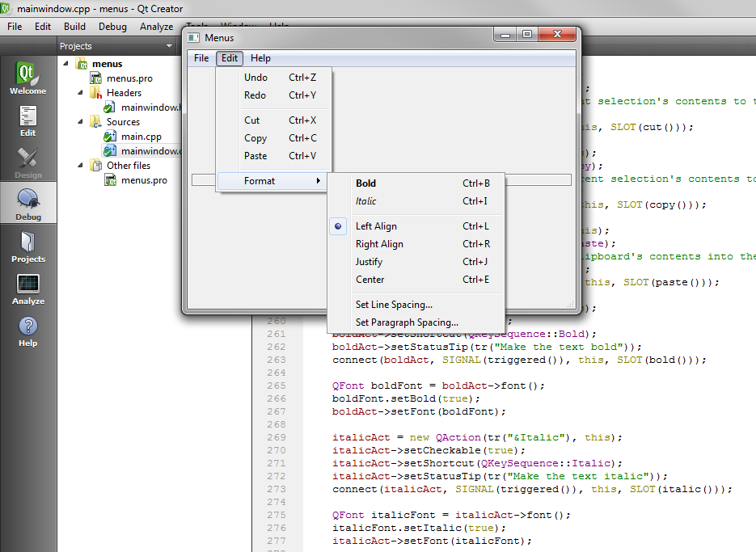
Task: Select Center alignment in Format submenu
Action: (x=370, y=280)
